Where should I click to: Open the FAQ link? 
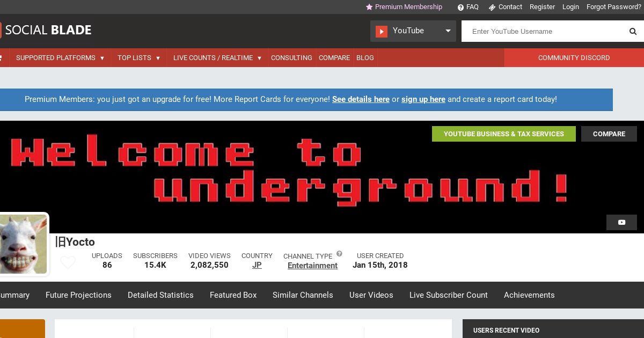[x=472, y=7]
